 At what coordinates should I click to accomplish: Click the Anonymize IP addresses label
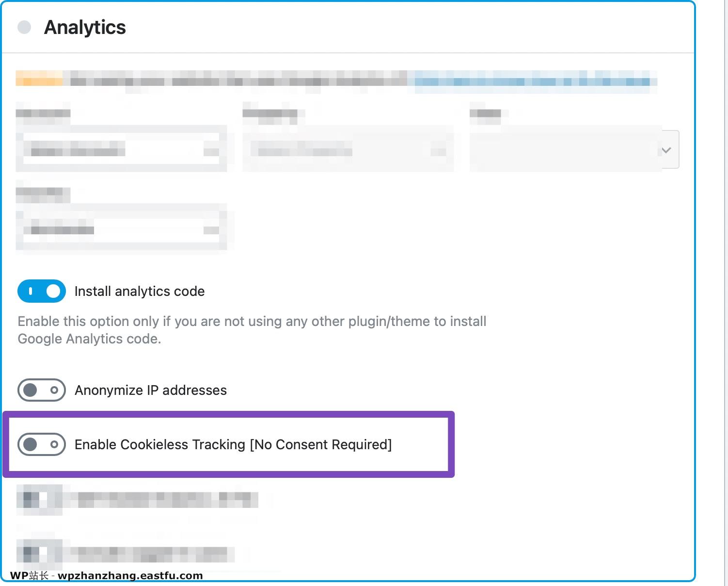pyautogui.click(x=151, y=390)
